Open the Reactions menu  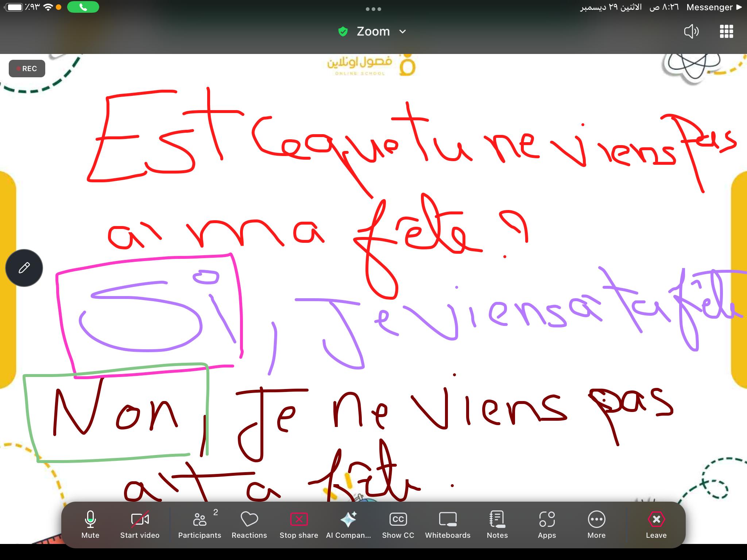(x=249, y=524)
